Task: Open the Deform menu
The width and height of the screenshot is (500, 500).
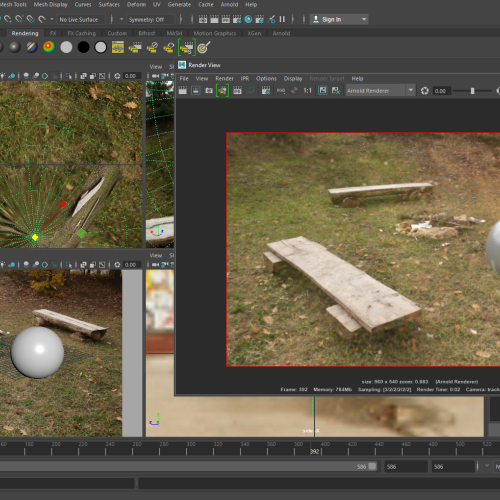Action: pos(136,5)
